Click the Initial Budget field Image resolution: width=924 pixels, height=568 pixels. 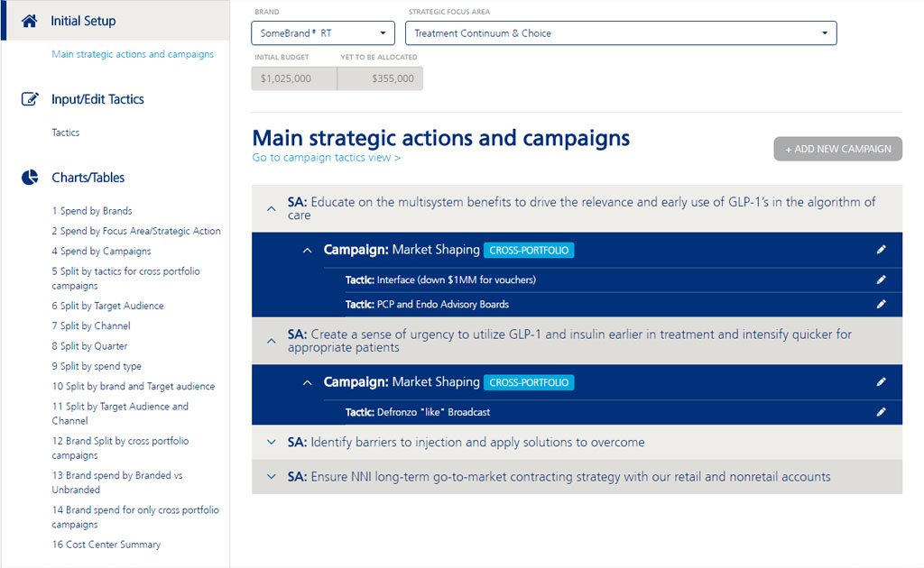294,78
